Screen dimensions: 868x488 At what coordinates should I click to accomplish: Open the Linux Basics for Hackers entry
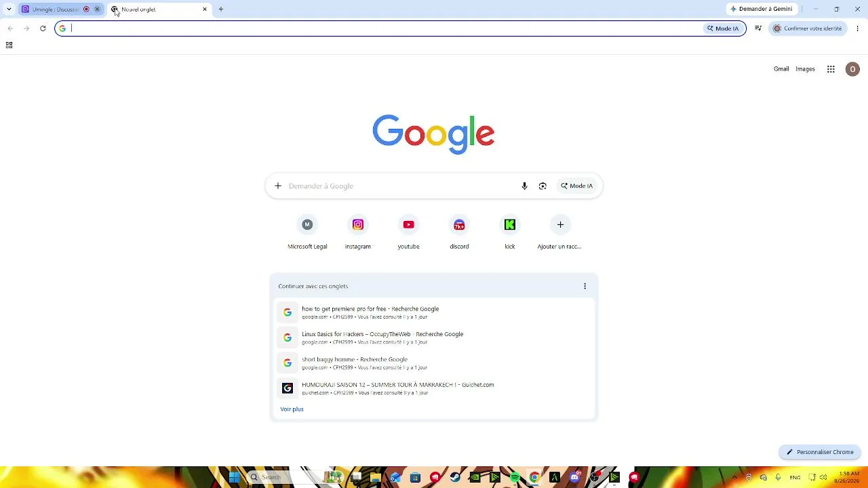434,338
